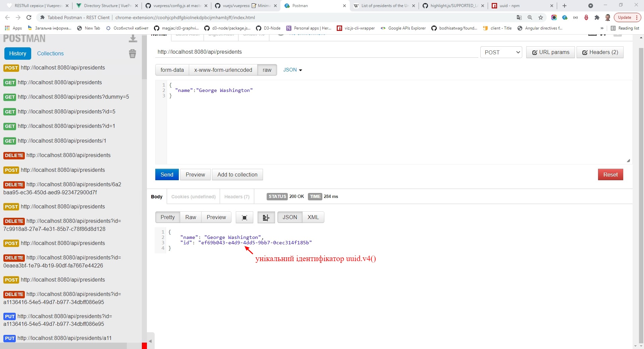Viewport: 644px width, 349px height.
Task: Click the fullscreen response icon
Action: (245, 217)
